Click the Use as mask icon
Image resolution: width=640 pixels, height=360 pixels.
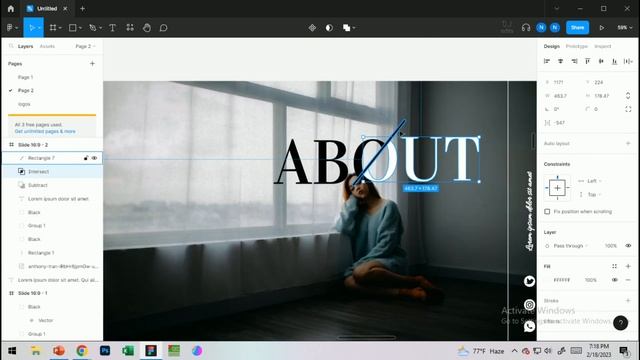tap(329, 28)
